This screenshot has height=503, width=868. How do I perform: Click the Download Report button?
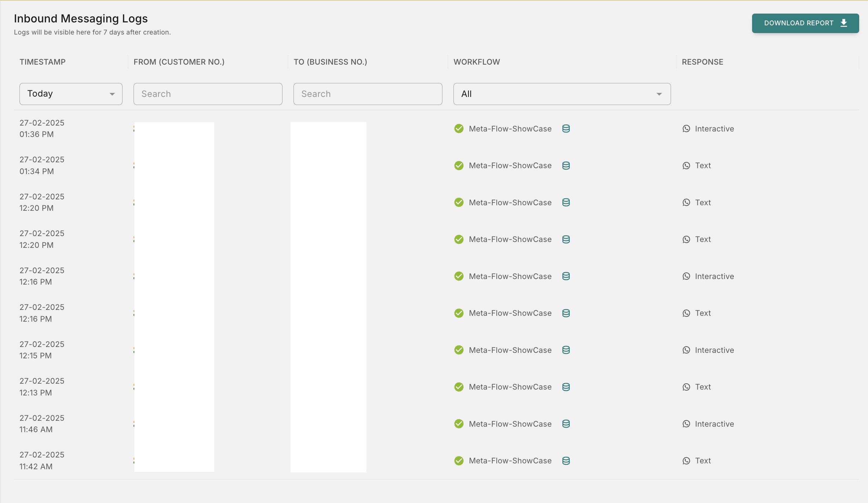[805, 23]
